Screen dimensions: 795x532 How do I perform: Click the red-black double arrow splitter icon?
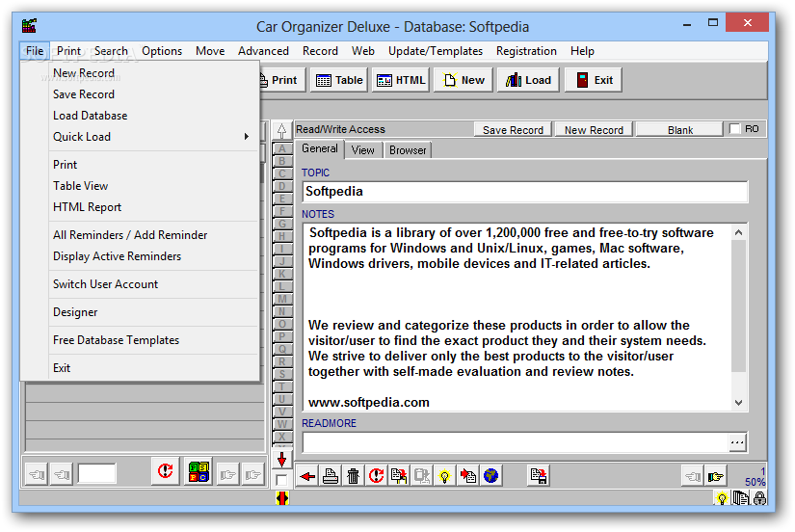point(282,498)
